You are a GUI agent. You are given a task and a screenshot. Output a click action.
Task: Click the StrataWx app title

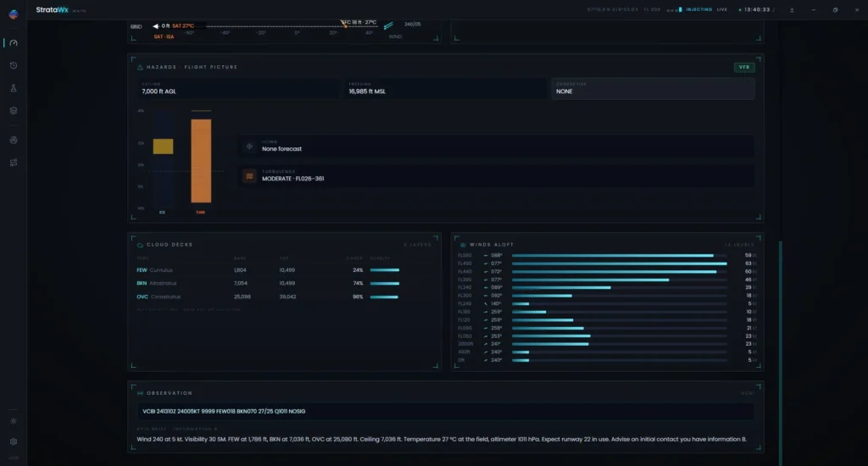pyautogui.click(x=52, y=10)
